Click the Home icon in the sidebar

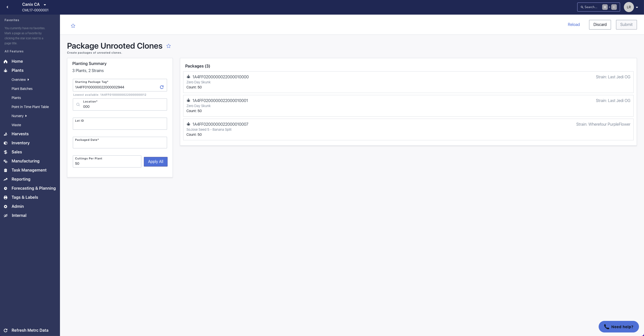tap(6, 61)
